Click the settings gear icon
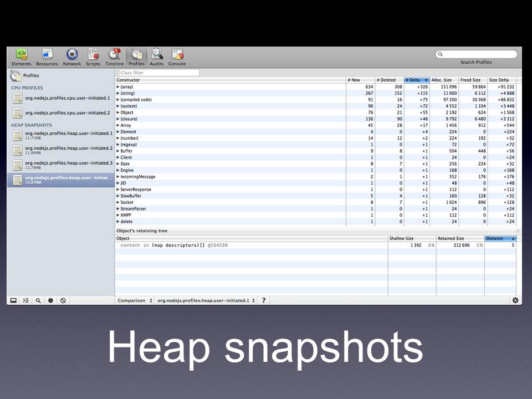Viewport: 532px width, 399px height. click(x=515, y=300)
